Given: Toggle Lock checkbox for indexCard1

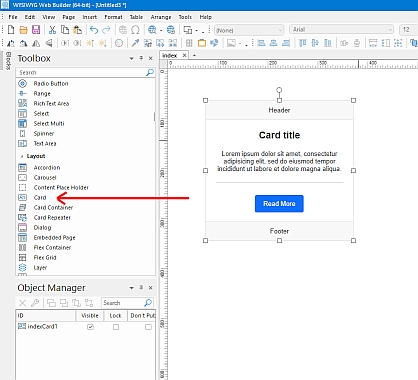Looking at the screenshot, I should point(116,327).
